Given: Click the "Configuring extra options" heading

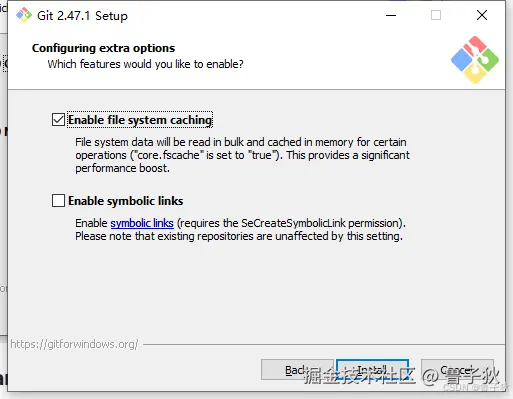Looking at the screenshot, I should pyautogui.click(x=103, y=48).
